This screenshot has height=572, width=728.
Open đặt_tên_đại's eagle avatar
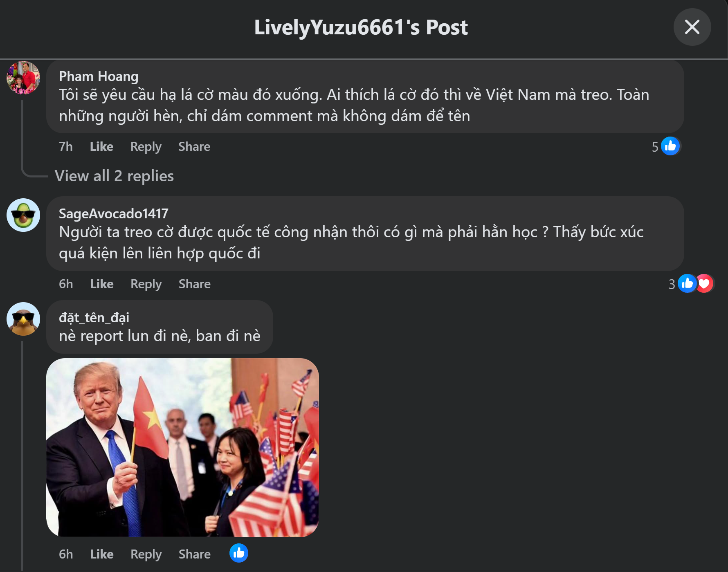pos(23,319)
